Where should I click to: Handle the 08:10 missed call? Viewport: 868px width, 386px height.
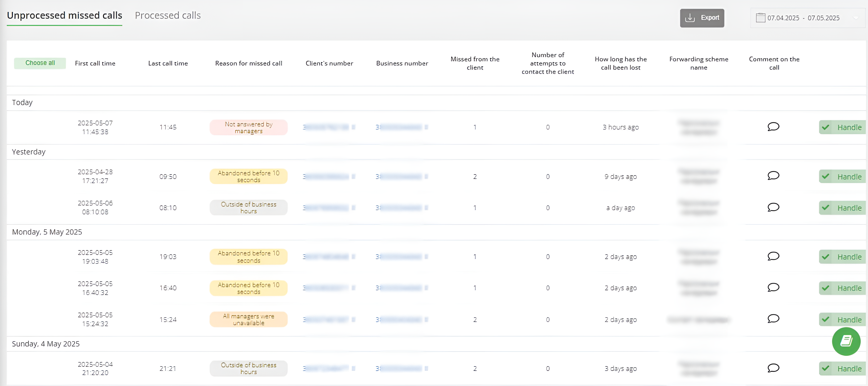click(843, 208)
